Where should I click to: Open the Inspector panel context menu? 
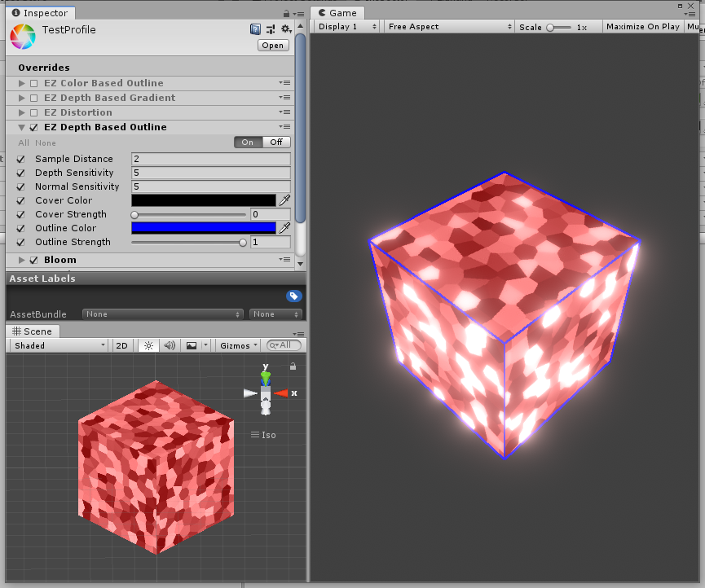[298, 14]
